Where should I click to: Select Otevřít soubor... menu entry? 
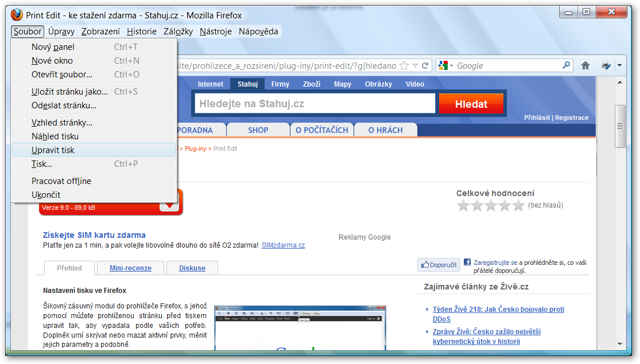tap(94, 75)
